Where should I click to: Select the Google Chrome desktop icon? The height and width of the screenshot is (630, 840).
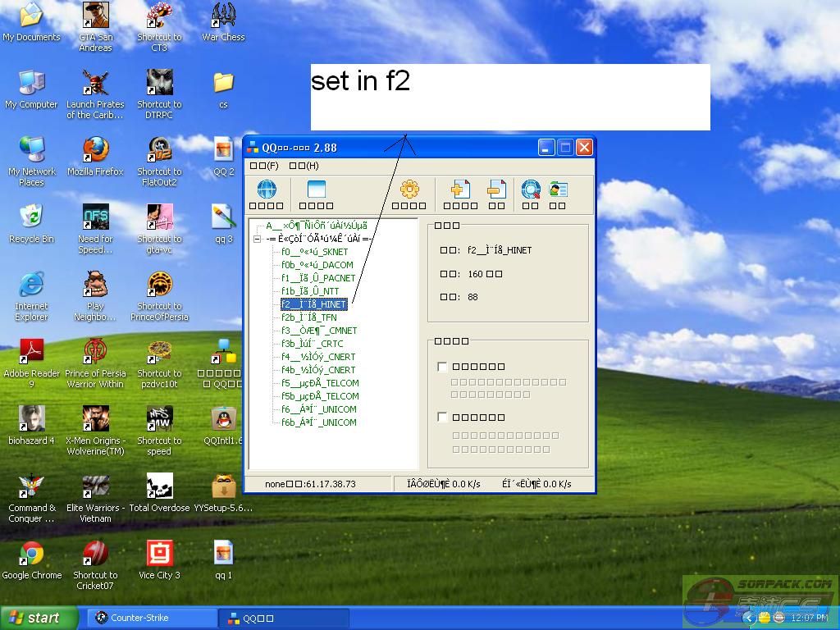pos(32,559)
